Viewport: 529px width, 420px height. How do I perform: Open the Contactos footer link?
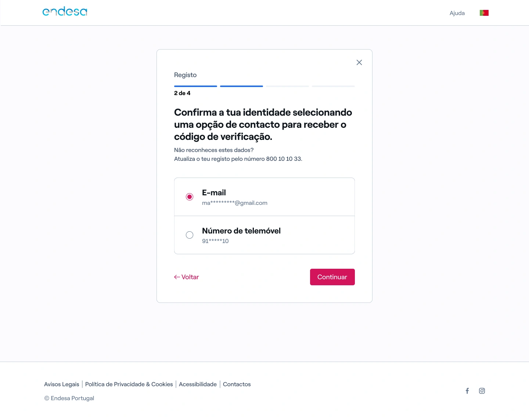[x=237, y=384]
